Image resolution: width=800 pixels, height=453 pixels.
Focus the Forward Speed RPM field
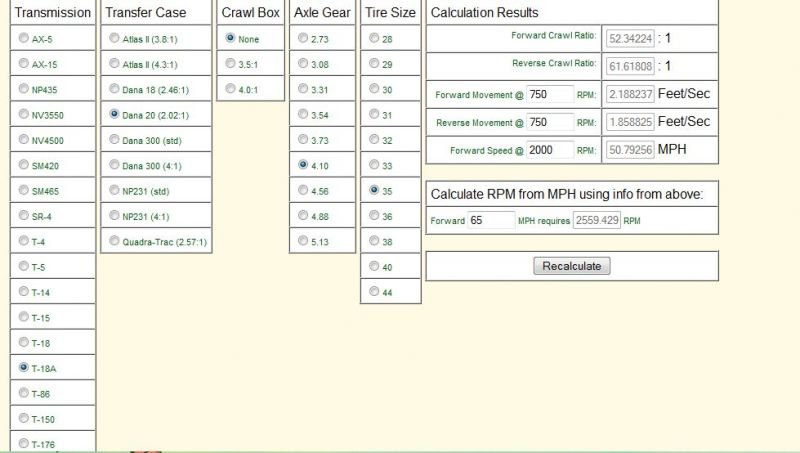[550, 149]
